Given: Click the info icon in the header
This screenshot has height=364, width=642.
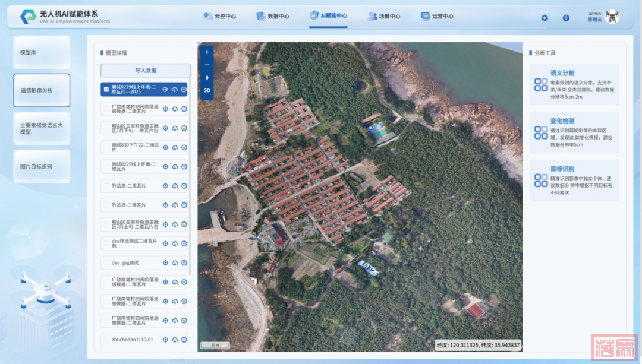Looking at the screenshot, I should (566, 18).
